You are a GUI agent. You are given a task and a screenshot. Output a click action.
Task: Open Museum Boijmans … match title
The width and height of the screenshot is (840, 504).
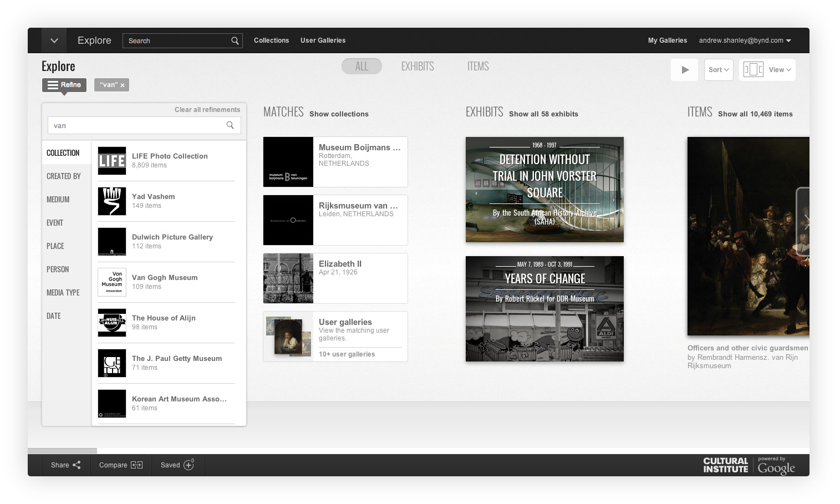(359, 147)
